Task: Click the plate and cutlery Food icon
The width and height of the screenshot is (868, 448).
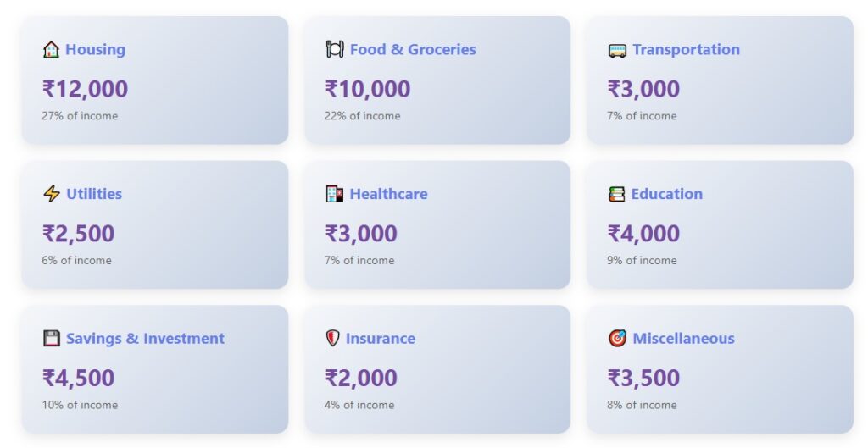Action: point(334,50)
